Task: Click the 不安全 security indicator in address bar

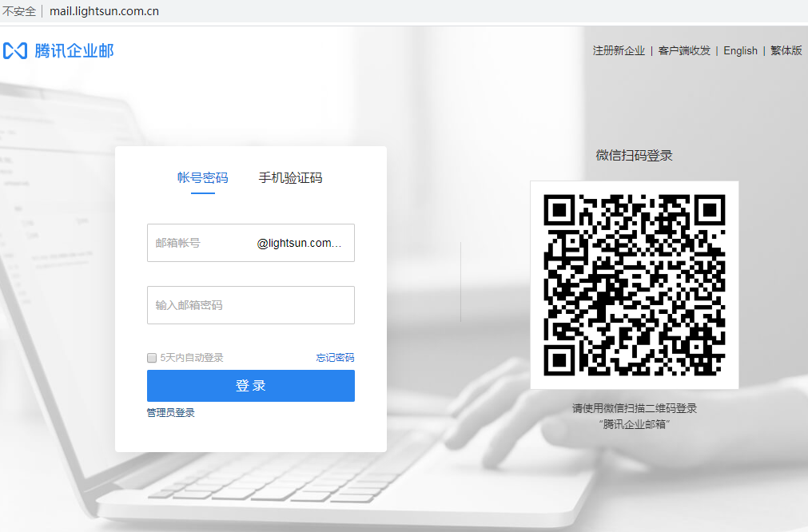Action: coord(19,11)
